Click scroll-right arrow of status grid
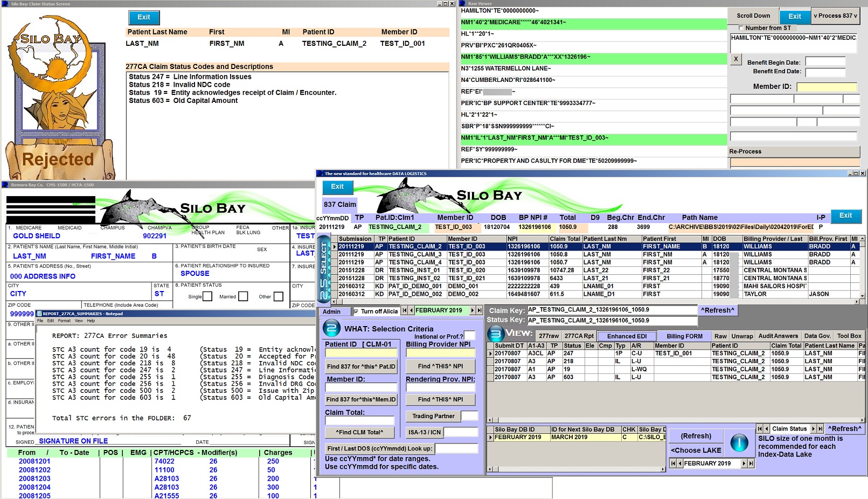The width and height of the screenshot is (868, 499). [862, 420]
